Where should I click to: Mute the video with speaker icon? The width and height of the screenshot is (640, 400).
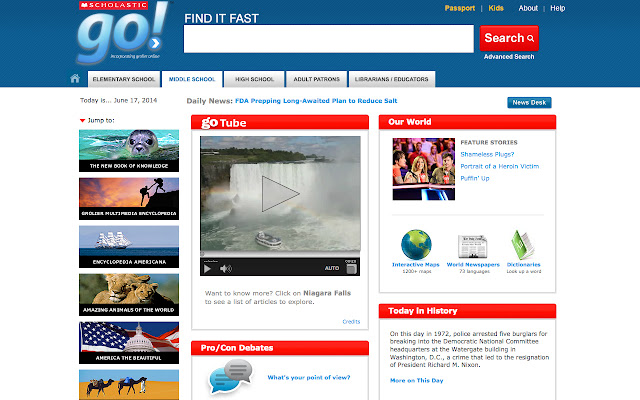[226, 269]
